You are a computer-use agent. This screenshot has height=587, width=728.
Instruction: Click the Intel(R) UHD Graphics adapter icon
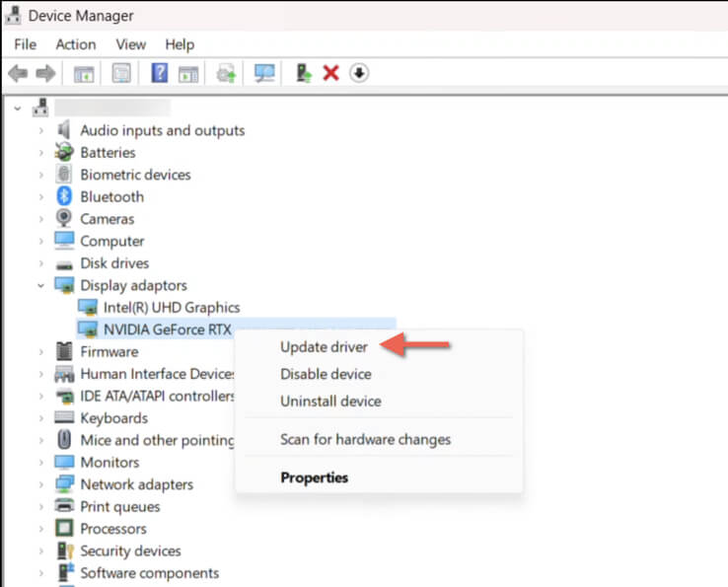point(88,307)
